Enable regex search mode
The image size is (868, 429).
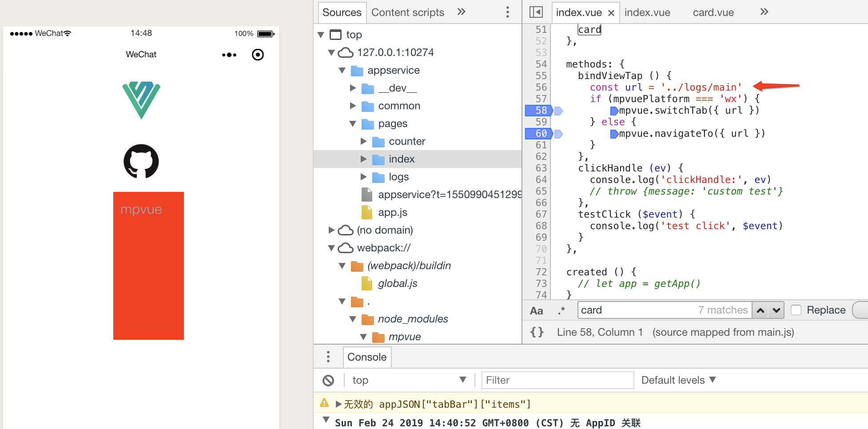[561, 310]
